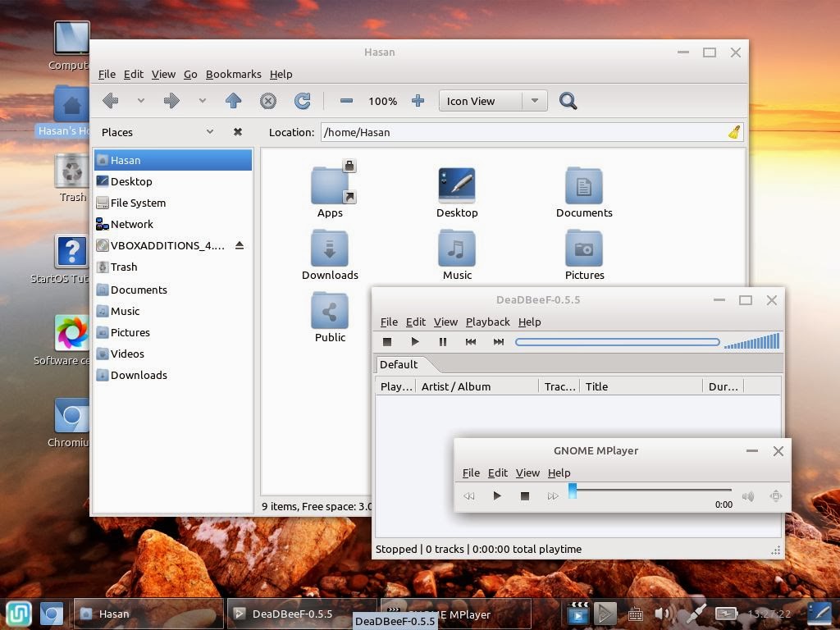The height and width of the screenshot is (630, 840).
Task: Eject the VBOXADDITIONS disc
Action: pos(240,245)
